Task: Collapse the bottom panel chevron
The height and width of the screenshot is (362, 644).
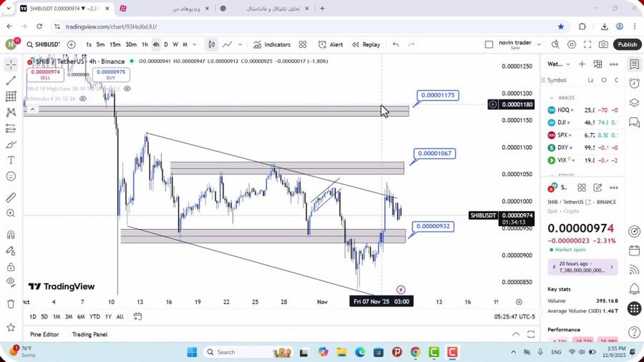Action: (516, 334)
